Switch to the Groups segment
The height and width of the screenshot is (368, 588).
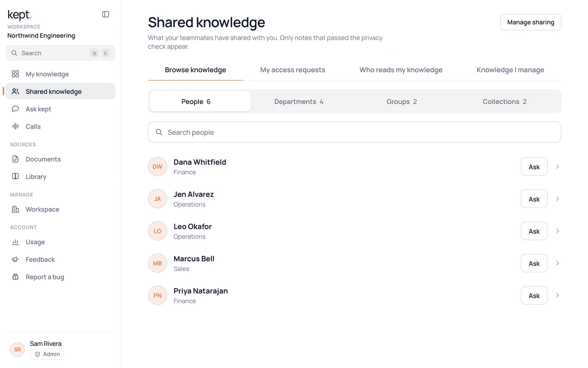tap(401, 102)
